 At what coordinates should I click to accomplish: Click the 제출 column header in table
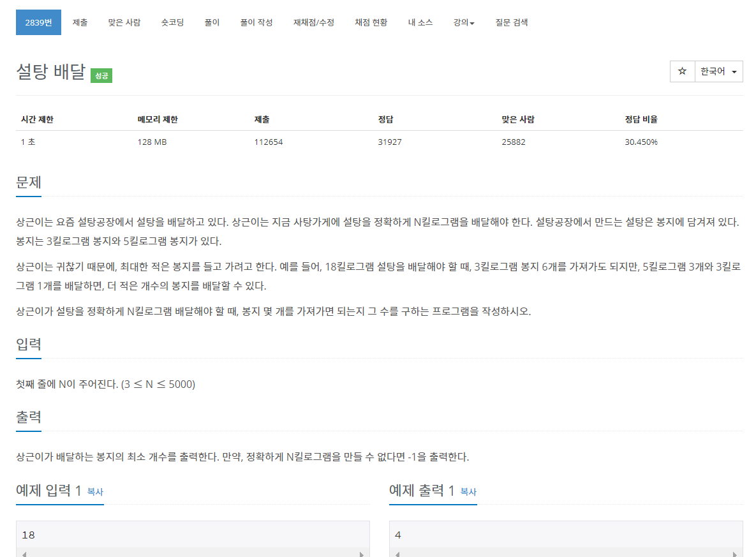(262, 119)
